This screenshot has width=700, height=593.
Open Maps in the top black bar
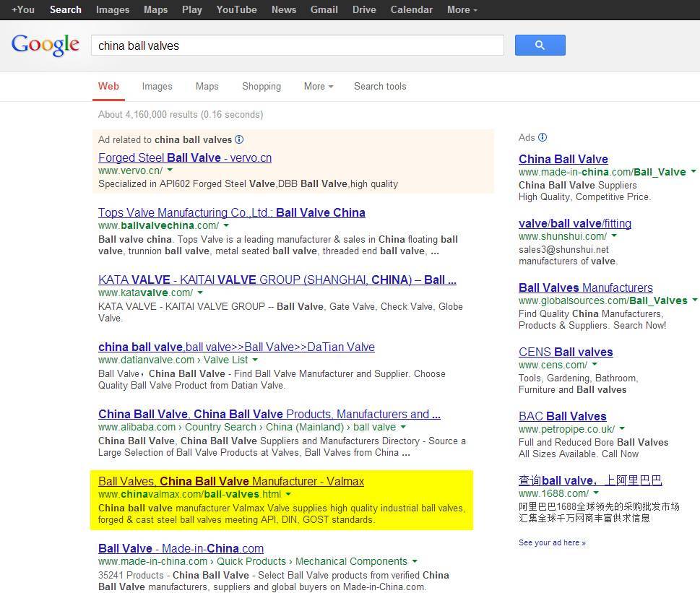[x=155, y=10]
